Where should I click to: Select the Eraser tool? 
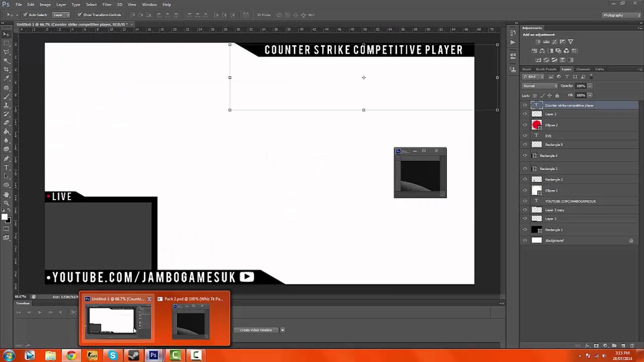coord(6,123)
